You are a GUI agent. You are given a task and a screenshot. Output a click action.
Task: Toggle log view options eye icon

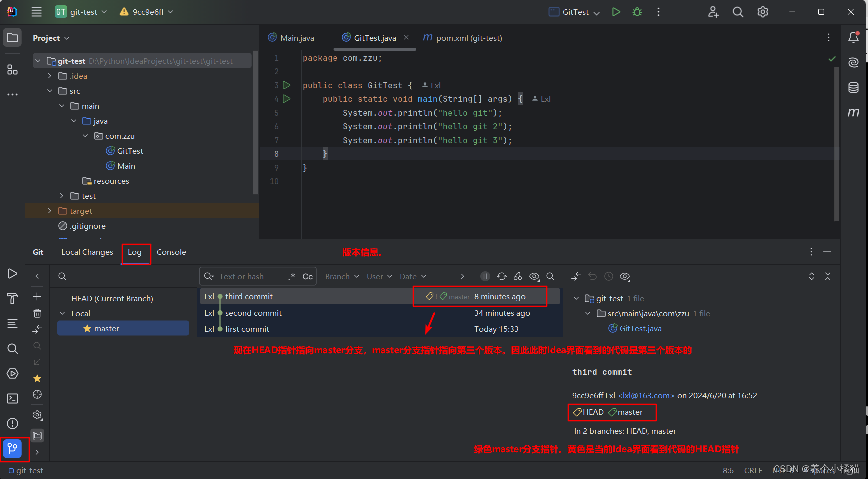click(x=534, y=276)
